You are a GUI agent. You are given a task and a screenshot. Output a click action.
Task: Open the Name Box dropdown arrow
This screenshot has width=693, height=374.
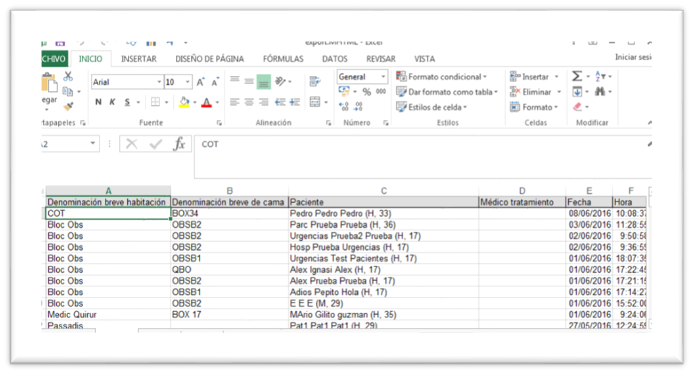click(93, 143)
